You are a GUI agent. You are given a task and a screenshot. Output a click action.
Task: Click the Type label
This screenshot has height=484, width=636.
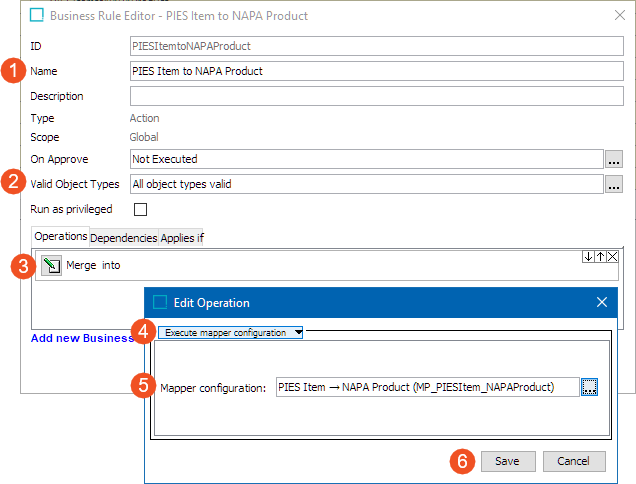pyautogui.click(x=42, y=118)
